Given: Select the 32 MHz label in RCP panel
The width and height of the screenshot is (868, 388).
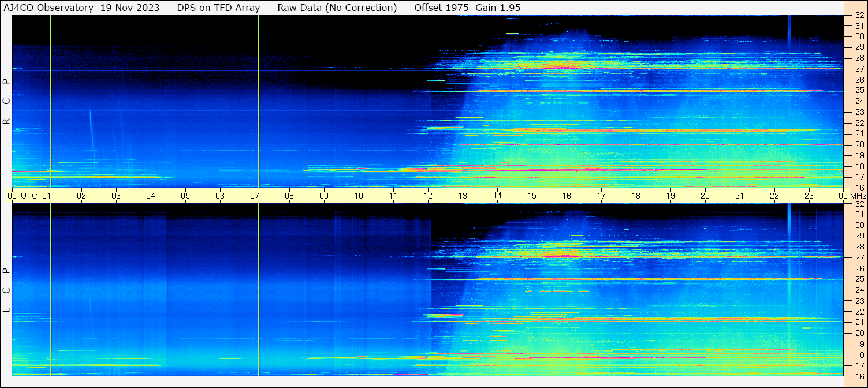Looking at the screenshot, I should coord(859,16).
